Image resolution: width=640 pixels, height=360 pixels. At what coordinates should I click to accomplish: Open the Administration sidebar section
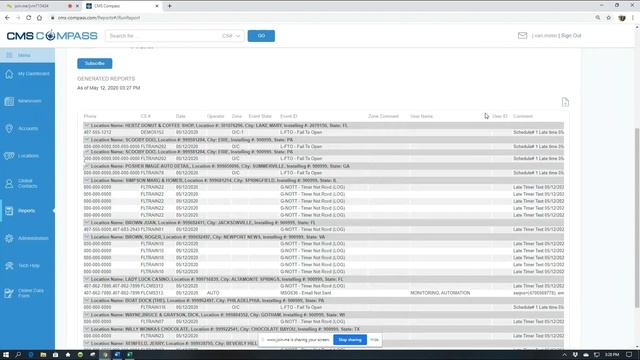27,238
